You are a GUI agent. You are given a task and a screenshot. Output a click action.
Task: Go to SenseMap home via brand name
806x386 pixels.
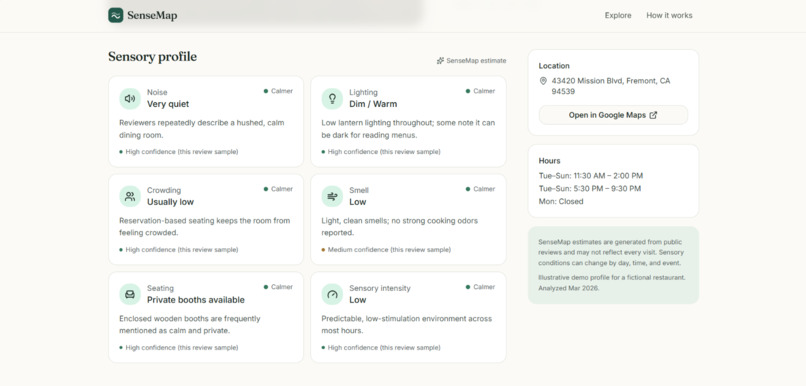[x=152, y=16]
